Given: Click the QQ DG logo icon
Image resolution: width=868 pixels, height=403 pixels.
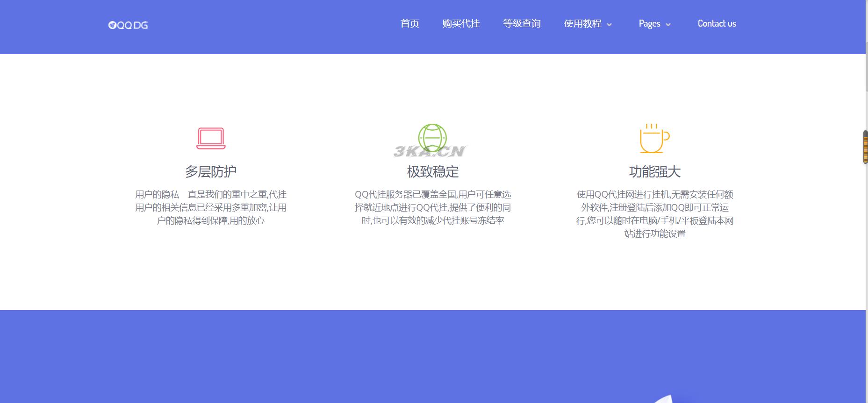Looking at the screenshot, I should (x=112, y=25).
